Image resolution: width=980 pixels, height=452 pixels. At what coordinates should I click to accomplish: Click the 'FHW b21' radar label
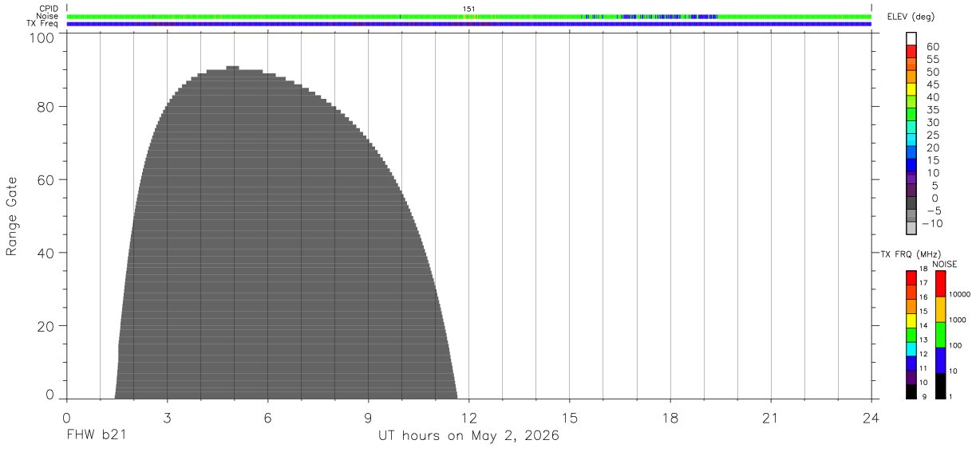tap(97, 436)
